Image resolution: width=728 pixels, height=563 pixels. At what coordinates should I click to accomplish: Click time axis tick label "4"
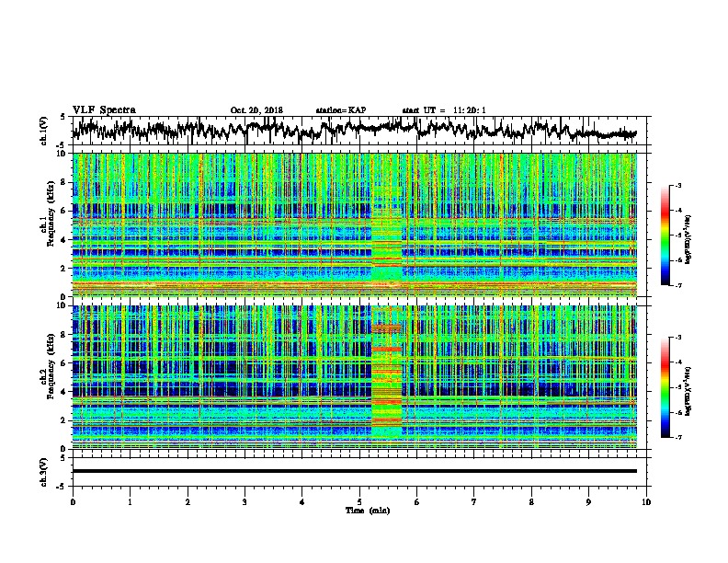click(x=302, y=502)
